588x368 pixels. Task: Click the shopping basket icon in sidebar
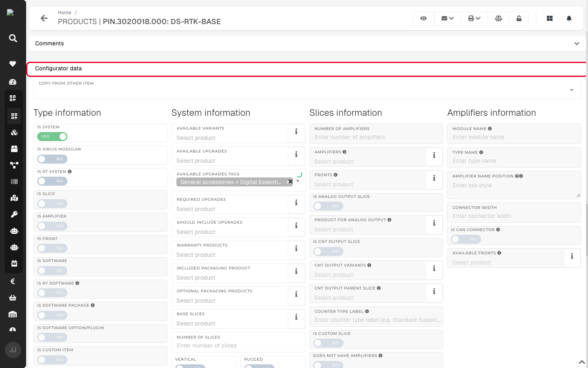(13, 298)
